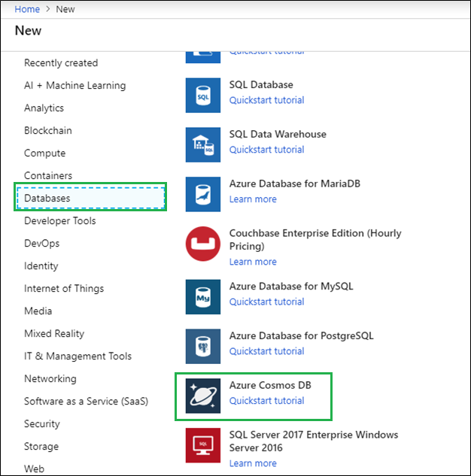Select the Databases category
This screenshot has width=471, height=476.
(x=90, y=199)
